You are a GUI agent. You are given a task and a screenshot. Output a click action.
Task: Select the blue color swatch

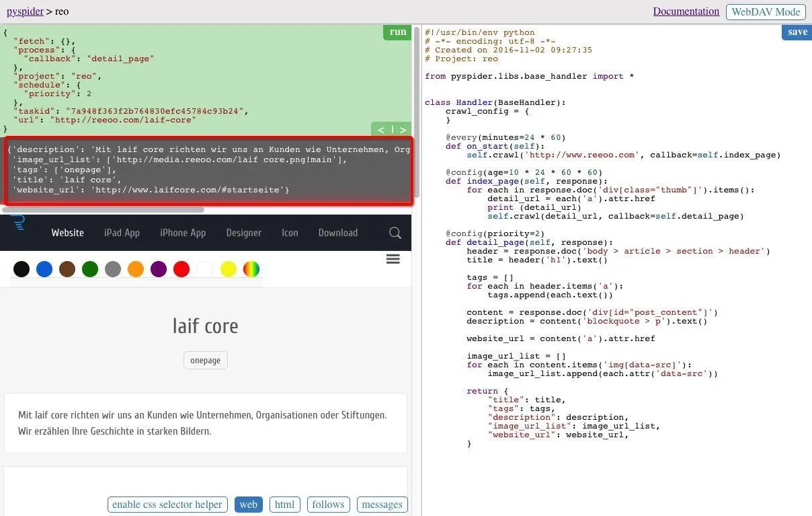point(44,269)
